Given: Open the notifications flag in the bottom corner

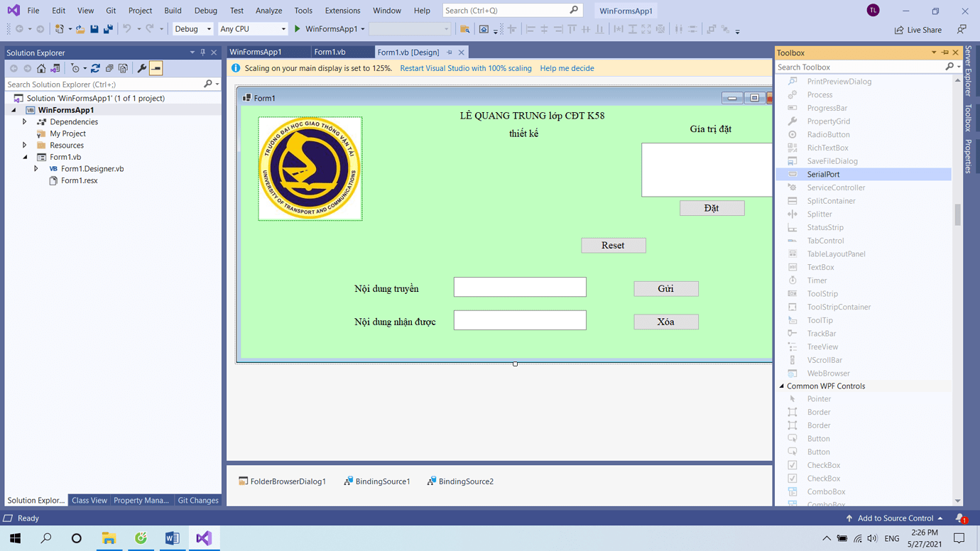Looking at the screenshot, I should 961,518.
